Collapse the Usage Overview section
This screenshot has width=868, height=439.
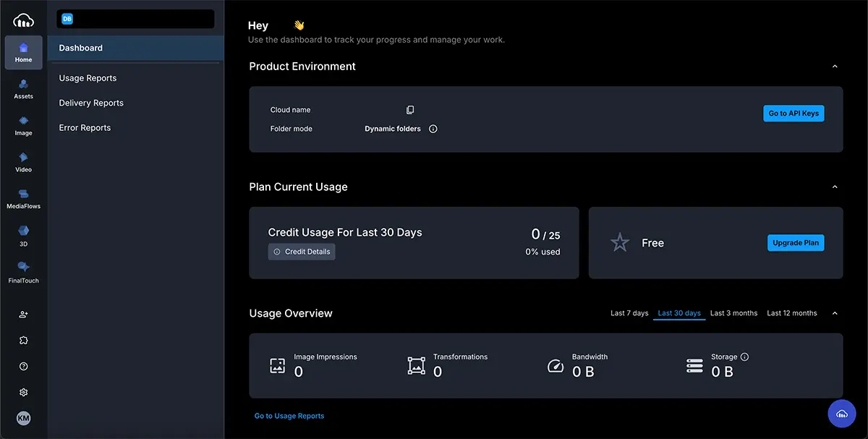click(835, 313)
